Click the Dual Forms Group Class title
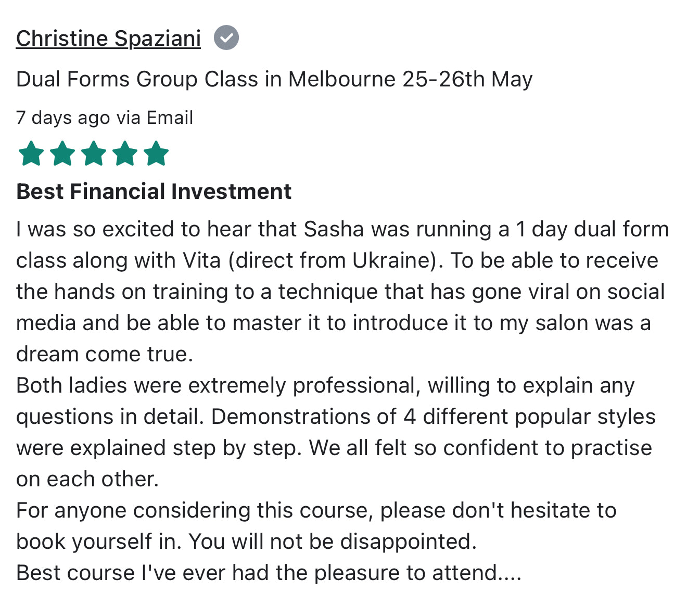Image resolution: width=687 pixels, height=616 pixels. 274,79
